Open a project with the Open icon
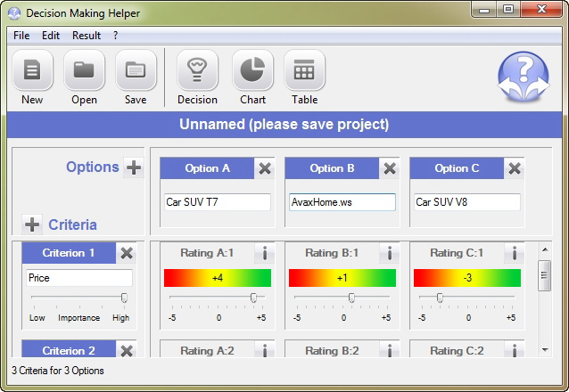 click(x=84, y=70)
